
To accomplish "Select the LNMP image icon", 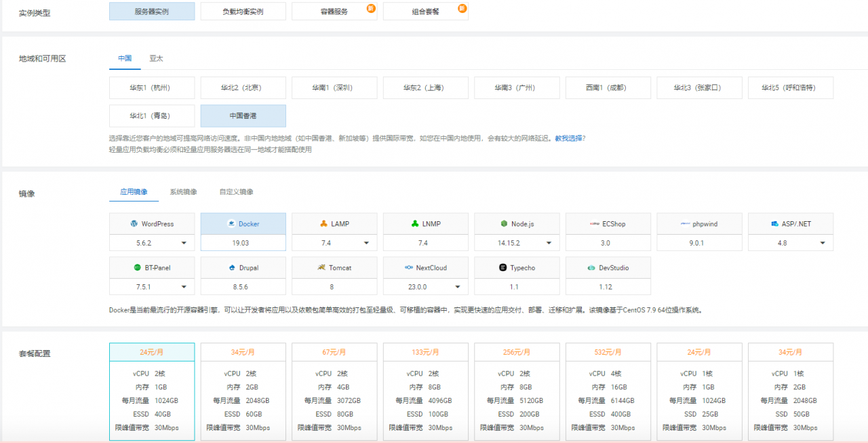I will [415, 224].
